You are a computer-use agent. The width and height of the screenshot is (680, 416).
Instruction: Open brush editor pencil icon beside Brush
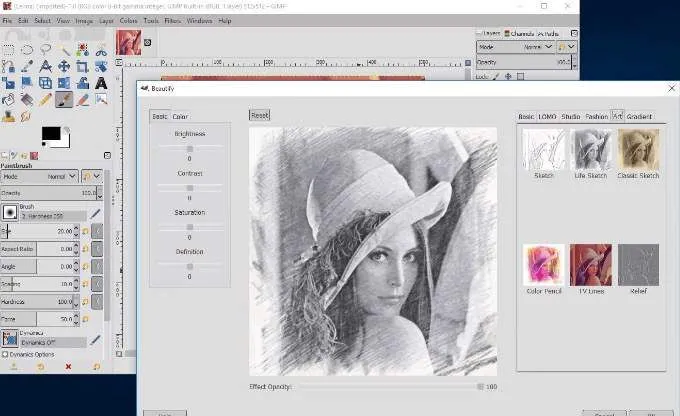pyautogui.click(x=95, y=213)
